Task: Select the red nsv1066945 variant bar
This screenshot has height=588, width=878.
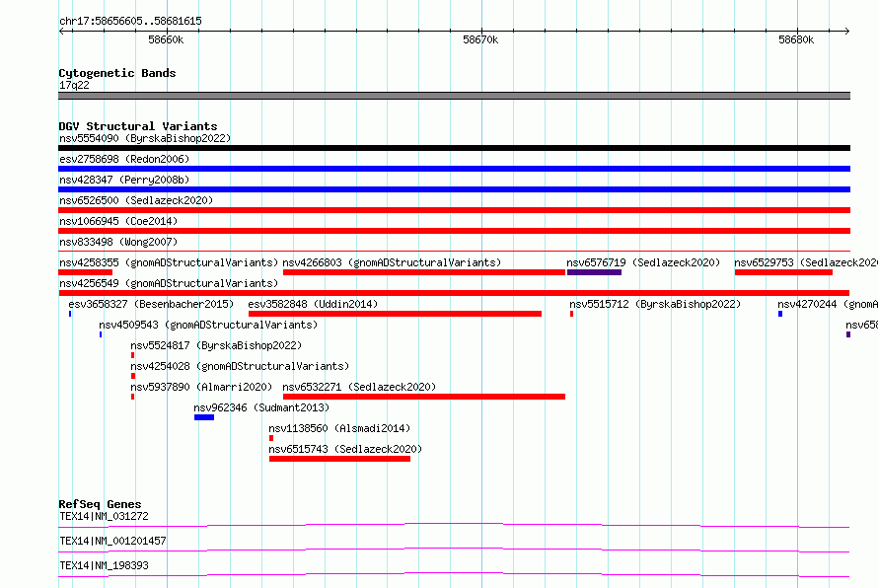Action: 454,231
